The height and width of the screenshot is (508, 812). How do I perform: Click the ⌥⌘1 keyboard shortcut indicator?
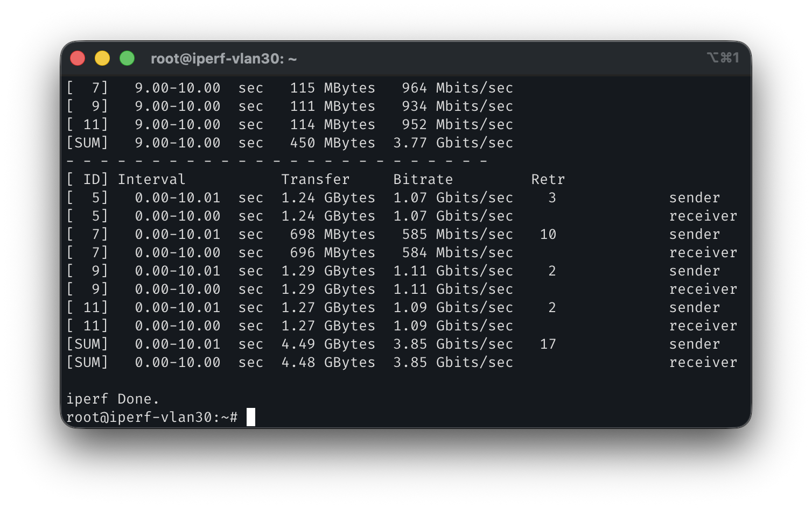click(x=724, y=58)
